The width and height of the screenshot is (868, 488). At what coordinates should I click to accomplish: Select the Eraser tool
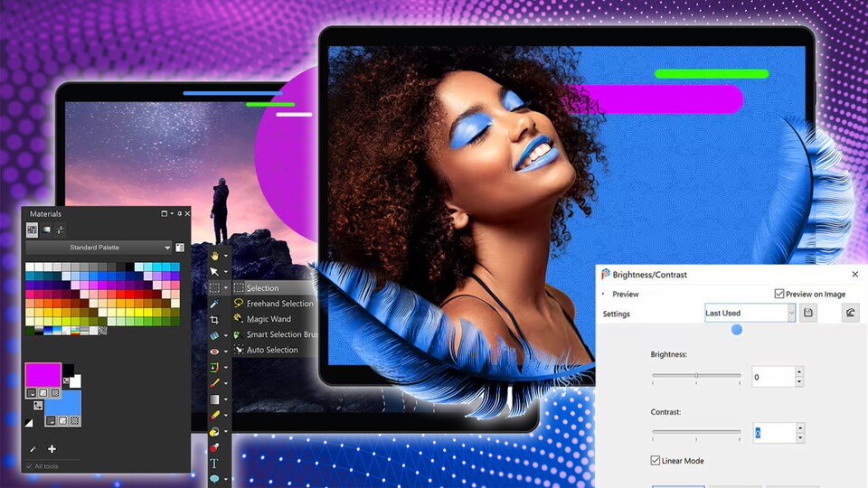click(214, 415)
